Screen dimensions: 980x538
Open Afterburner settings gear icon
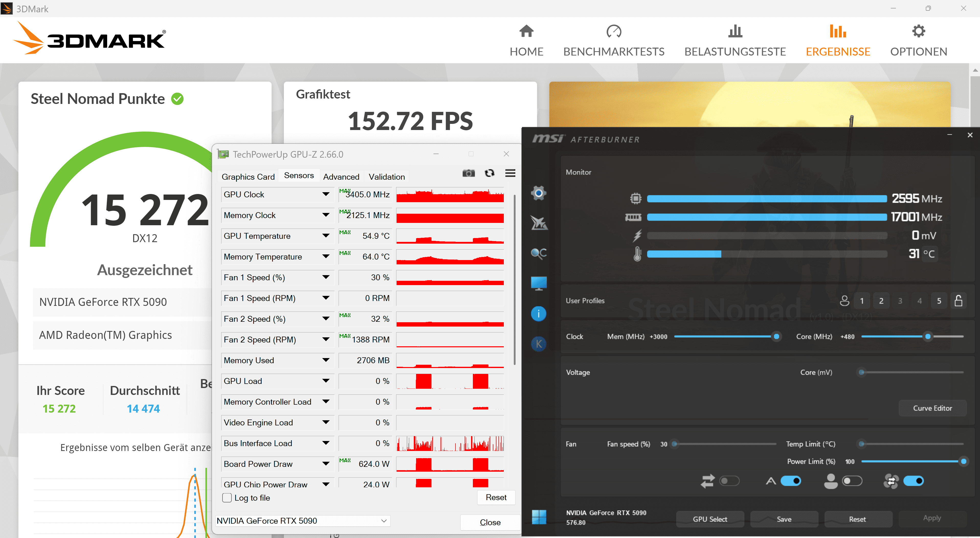click(538, 193)
